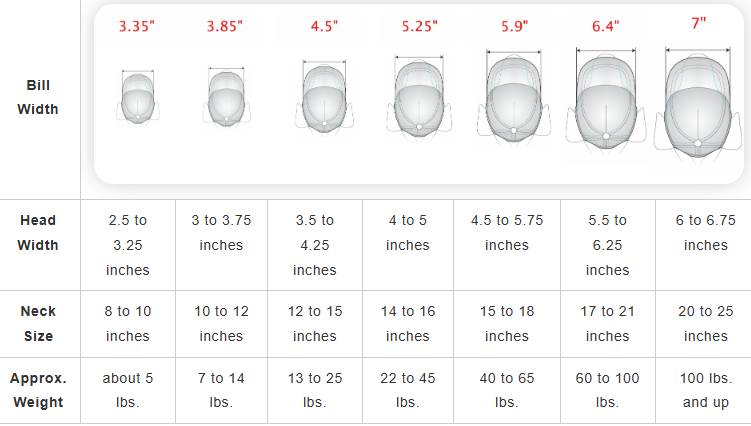This screenshot has height=426, width=751.
Task: Select the 4 to 5 inches head width cell
Action: [408, 245]
